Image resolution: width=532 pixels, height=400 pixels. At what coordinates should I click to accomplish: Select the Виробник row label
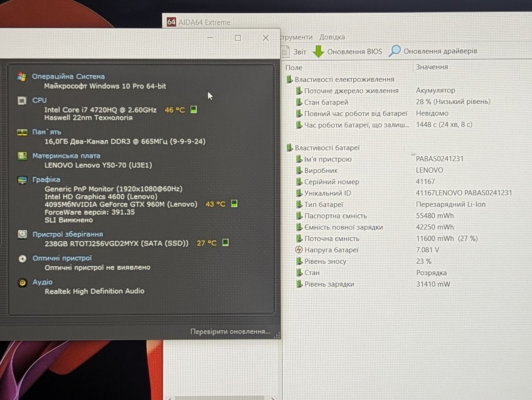321,170
